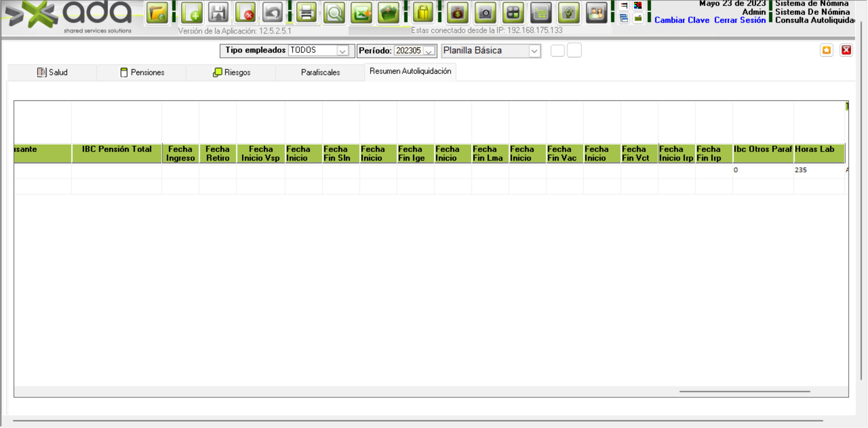
Task: Click the new document icon with plus
Action: [192, 13]
